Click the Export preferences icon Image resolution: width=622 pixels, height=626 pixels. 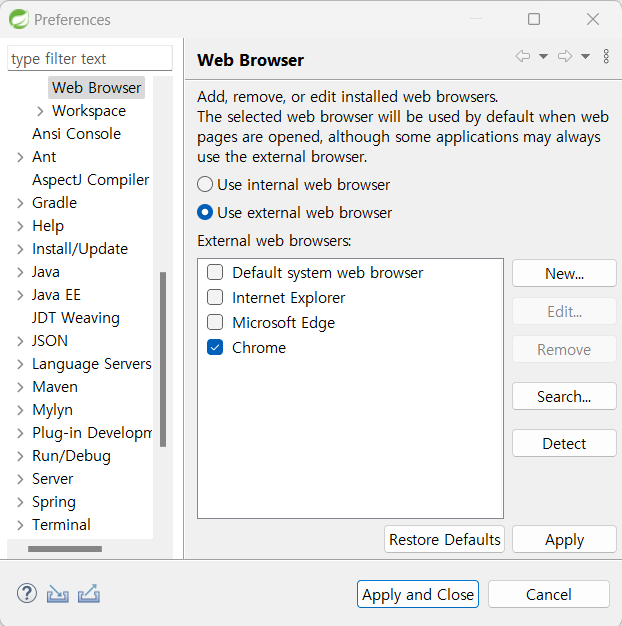[x=89, y=594]
